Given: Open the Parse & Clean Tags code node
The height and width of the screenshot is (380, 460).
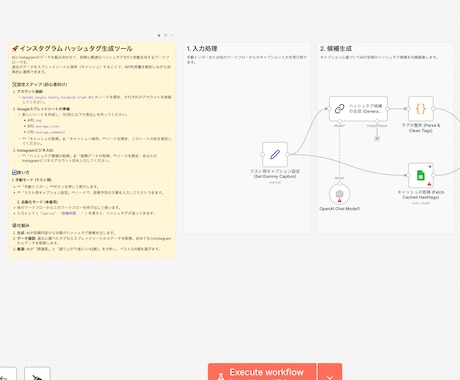Looking at the screenshot, I should pyautogui.click(x=421, y=109).
